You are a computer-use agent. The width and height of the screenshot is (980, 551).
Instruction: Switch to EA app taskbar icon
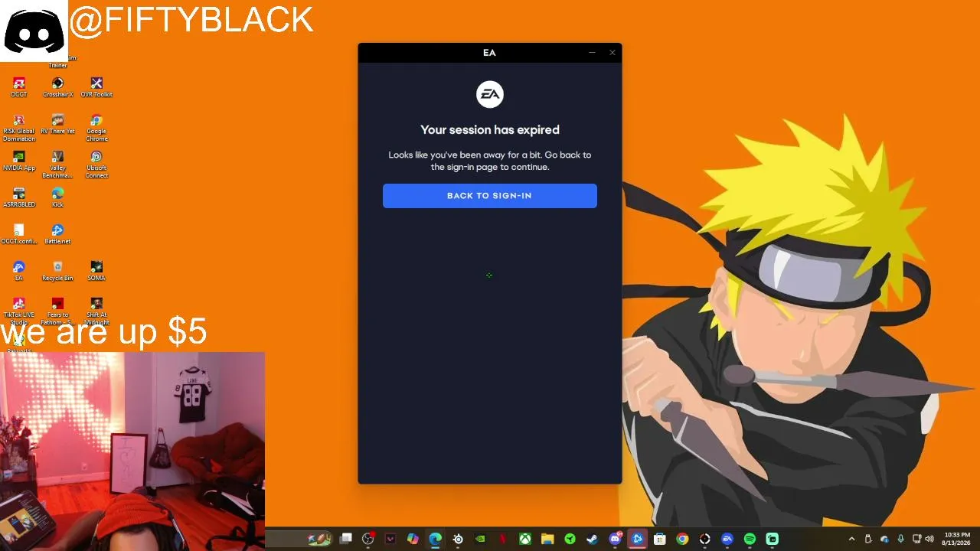click(727, 539)
